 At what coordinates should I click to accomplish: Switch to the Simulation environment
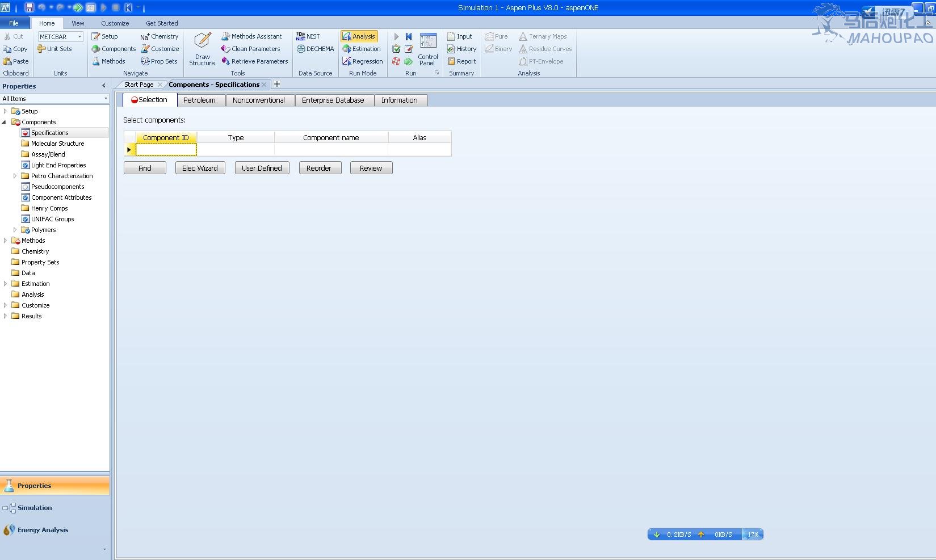pyautogui.click(x=54, y=508)
